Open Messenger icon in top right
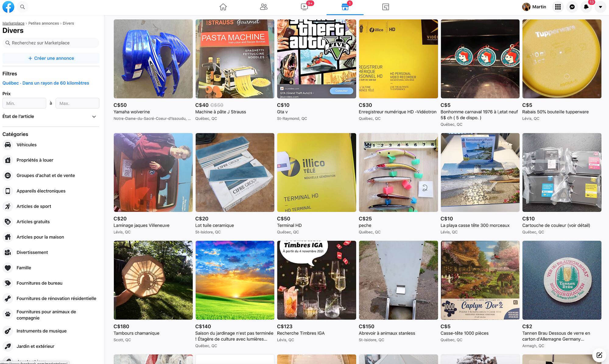 (572, 7)
